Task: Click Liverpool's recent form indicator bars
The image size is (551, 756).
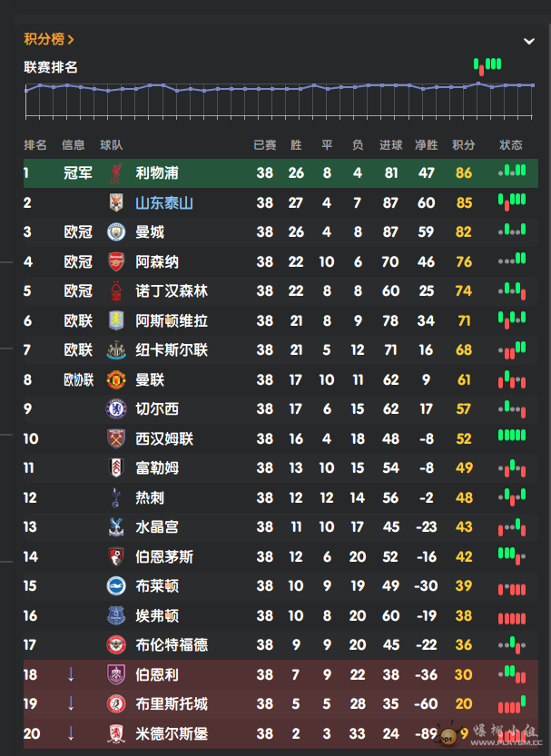Action: click(512, 172)
